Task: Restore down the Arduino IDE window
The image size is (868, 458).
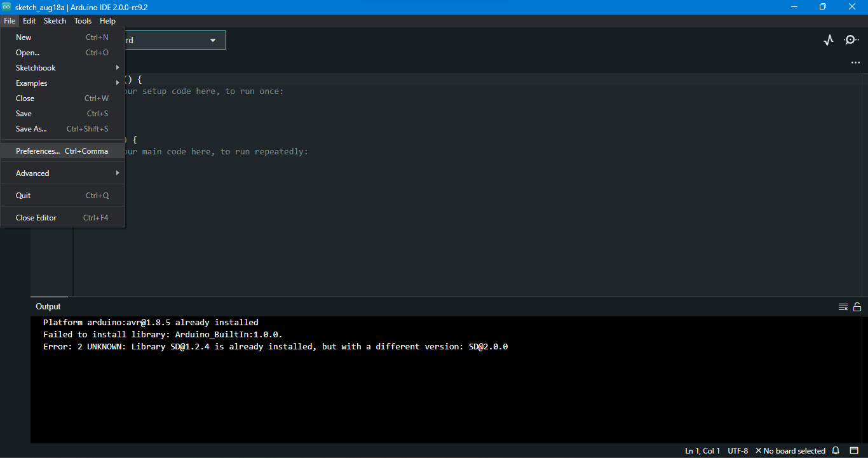Action: click(823, 7)
